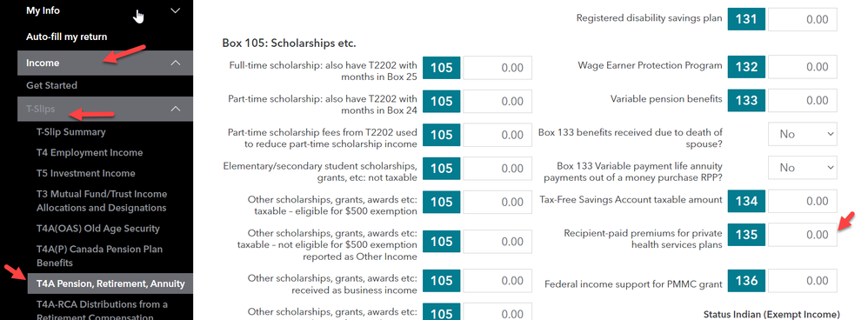The image size is (868, 320).
Task: Select T4A Pension, Retirement, Annuity
Action: click(110, 283)
